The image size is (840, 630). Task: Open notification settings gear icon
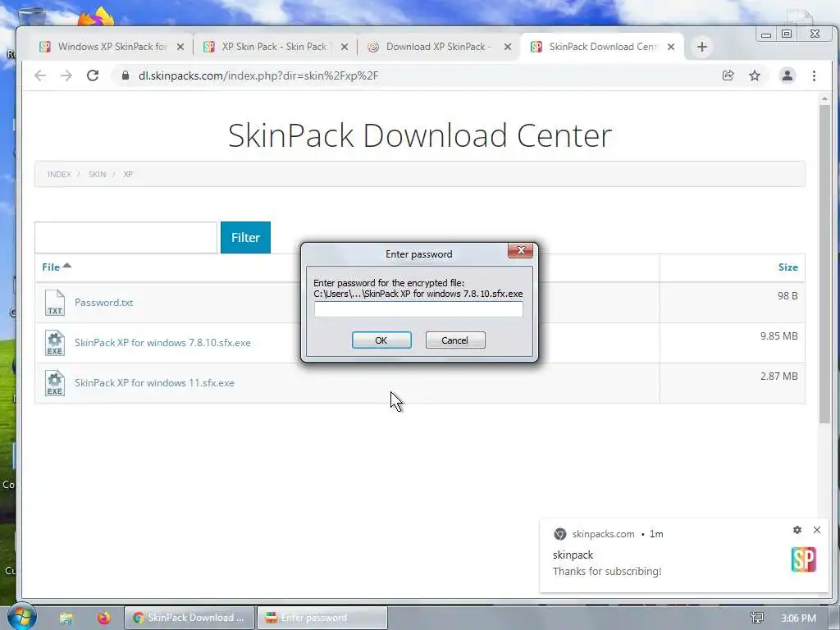click(x=797, y=530)
